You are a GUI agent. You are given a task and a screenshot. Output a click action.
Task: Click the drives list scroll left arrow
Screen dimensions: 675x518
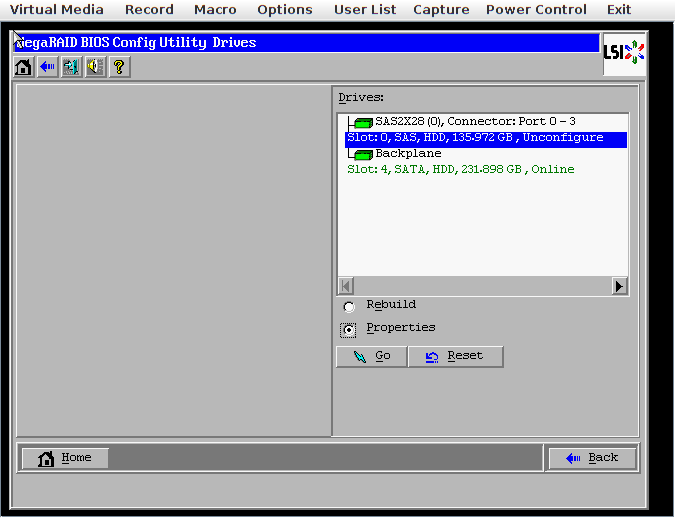pos(346,286)
